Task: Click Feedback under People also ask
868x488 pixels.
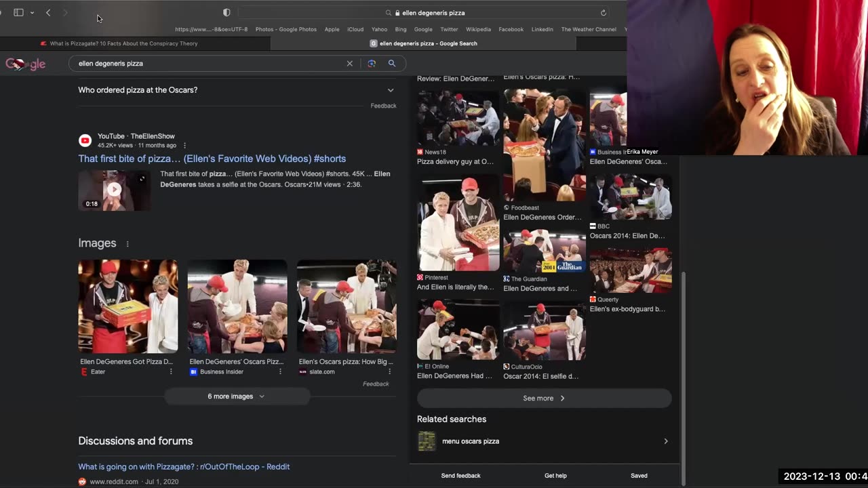Action: click(383, 106)
